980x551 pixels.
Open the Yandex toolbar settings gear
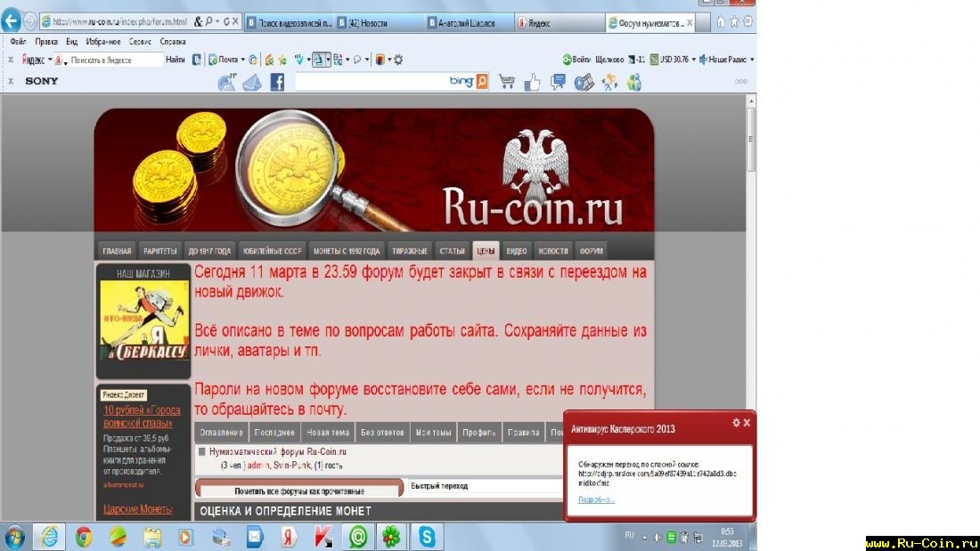pyautogui.click(x=398, y=60)
